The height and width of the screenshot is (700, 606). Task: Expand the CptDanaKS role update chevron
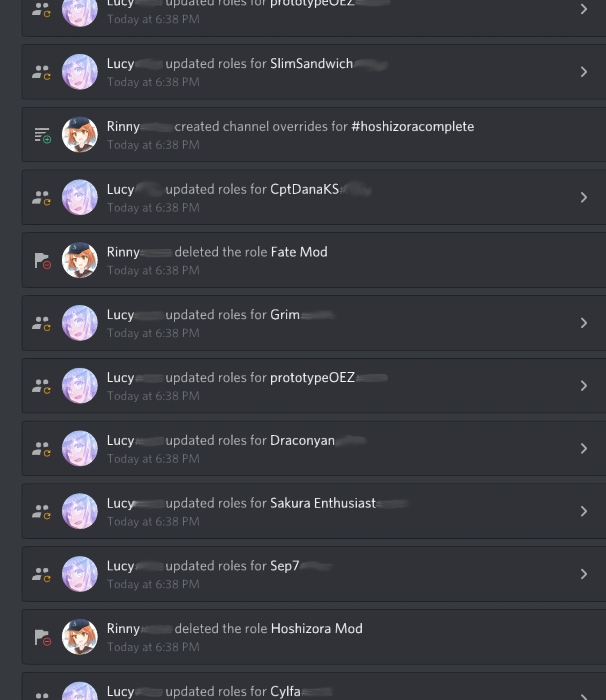pos(584,197)
